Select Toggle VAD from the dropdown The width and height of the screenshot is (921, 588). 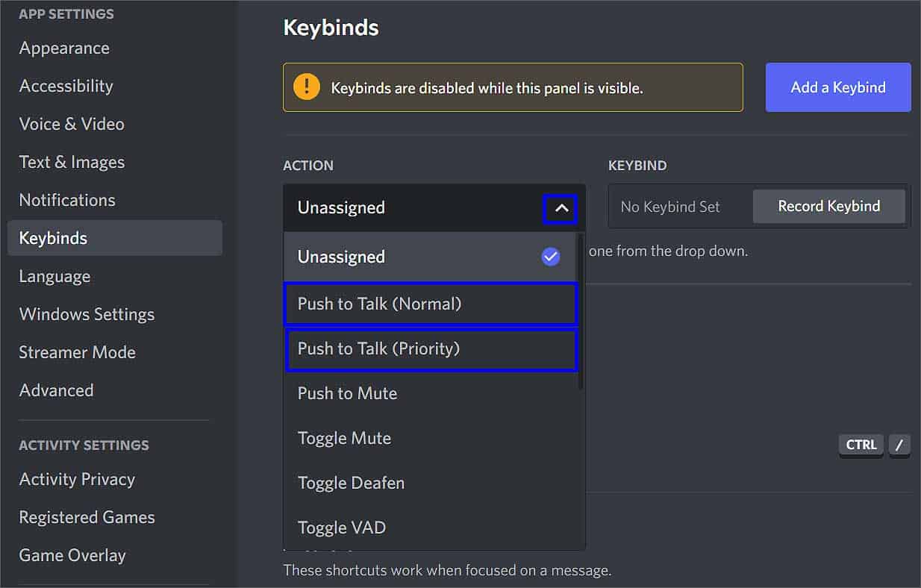tap(431, 528)
